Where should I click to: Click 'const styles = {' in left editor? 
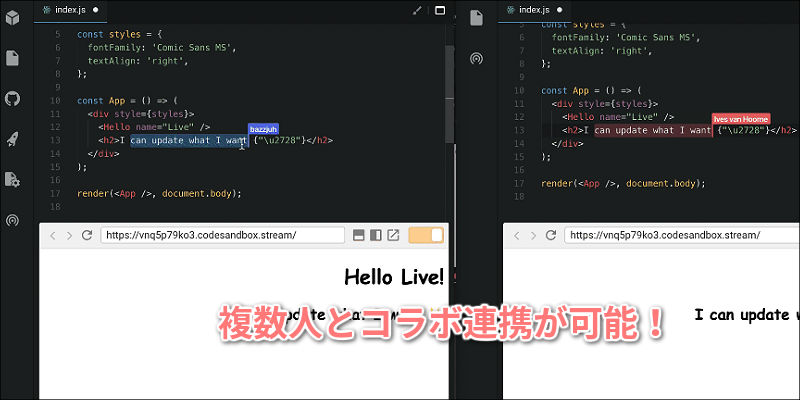[x=119, y=35]
